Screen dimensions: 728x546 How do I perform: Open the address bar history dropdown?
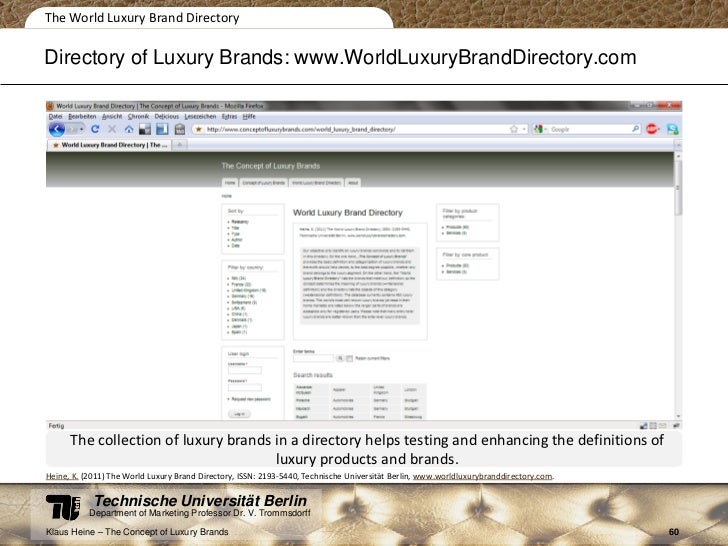(525, 129)
